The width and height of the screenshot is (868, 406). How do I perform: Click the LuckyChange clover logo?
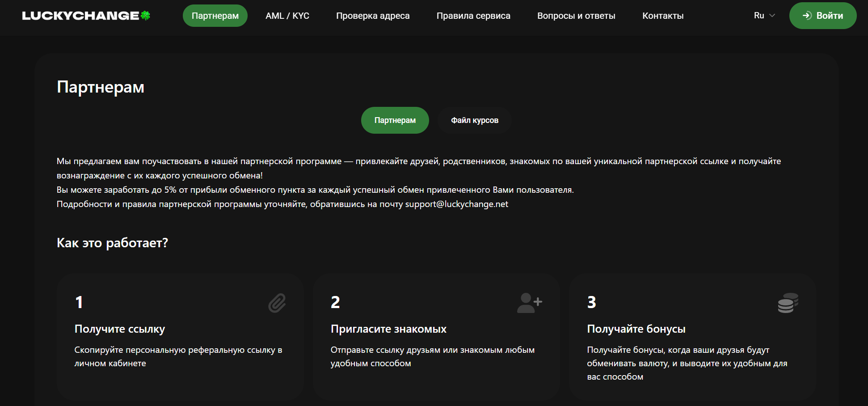pyautogui.click(x=86, y=16)
